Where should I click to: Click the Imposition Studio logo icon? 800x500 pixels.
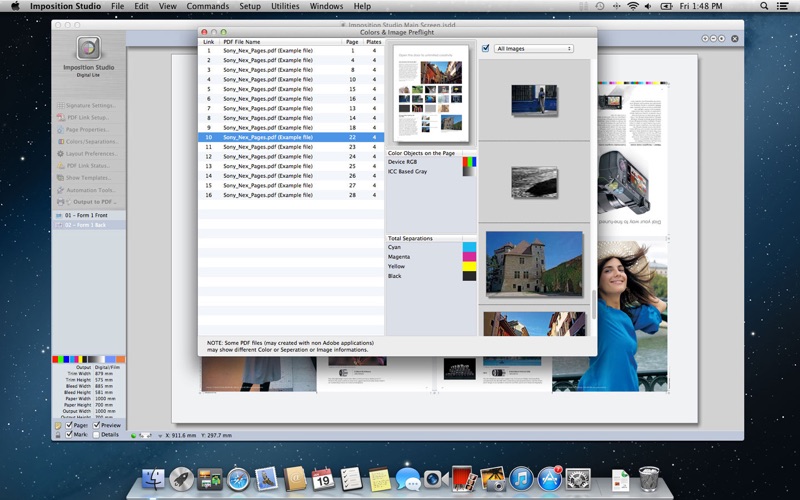pyautogui.click(x=88, y=49)
